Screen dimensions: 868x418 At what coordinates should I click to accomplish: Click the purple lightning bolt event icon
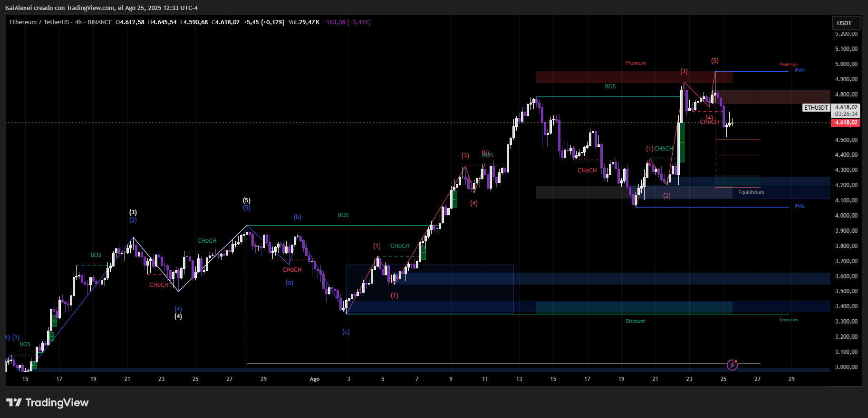tap(732, 365)
